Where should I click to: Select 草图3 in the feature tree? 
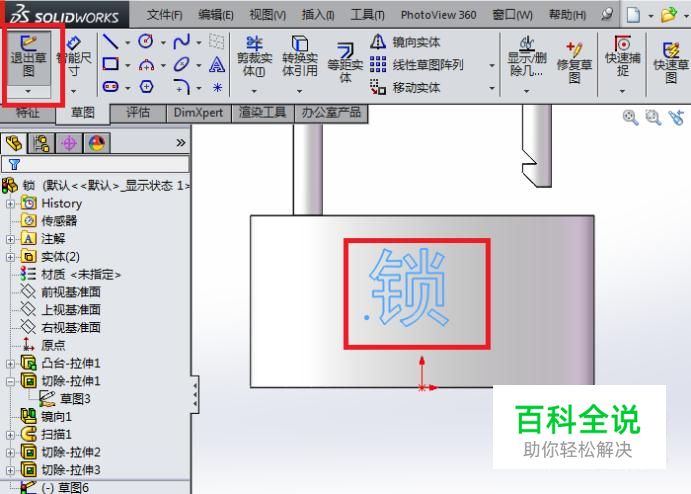(x=65, y=399)
